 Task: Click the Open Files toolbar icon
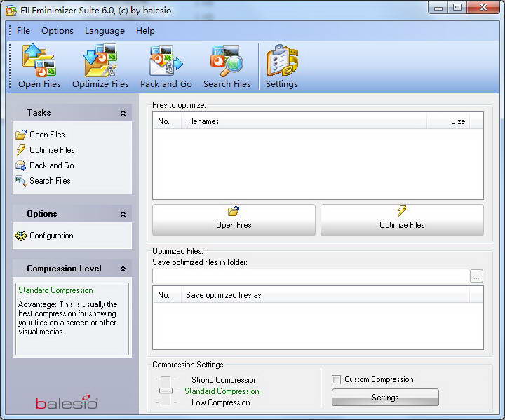coord(39,60)
